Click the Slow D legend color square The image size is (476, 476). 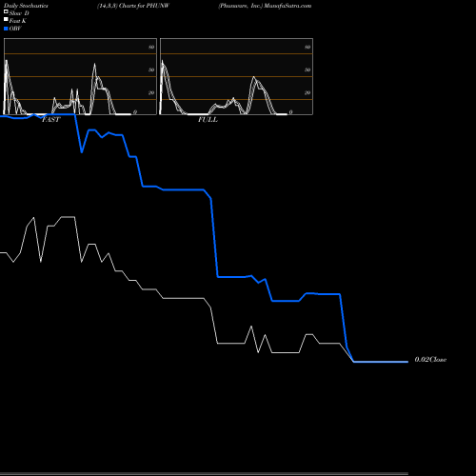point(6,11)
